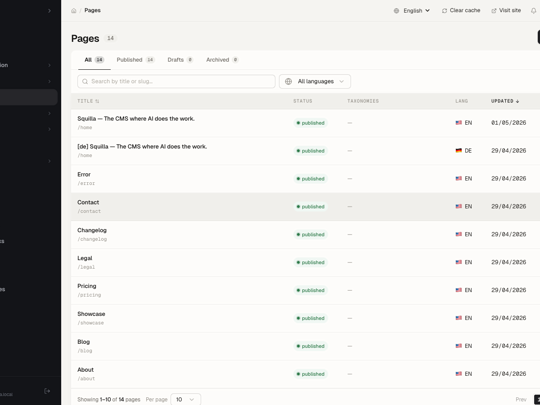Click the Clear cache refresh icon
This screenshot has height=405, width=540.
[x=444, y=11]
